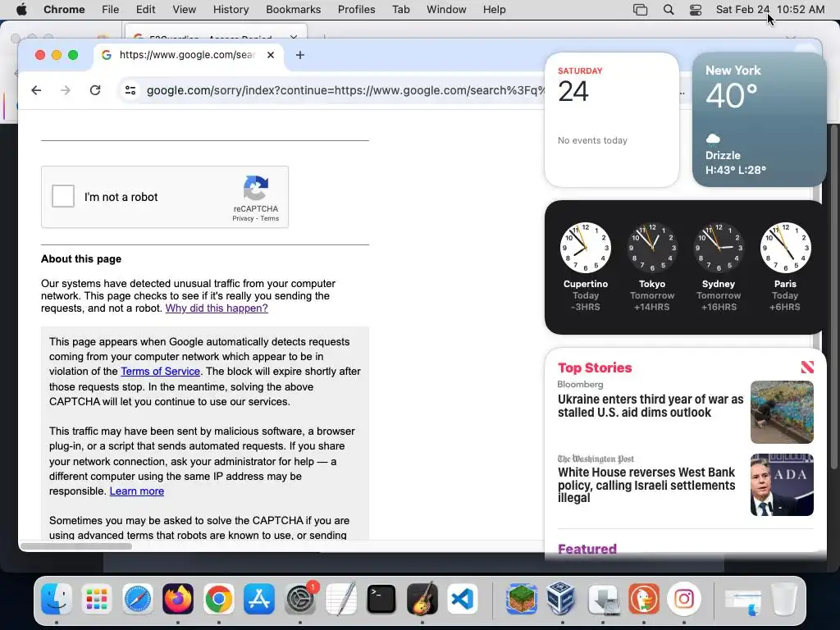Open a new Chrome tab

point(300,55)
